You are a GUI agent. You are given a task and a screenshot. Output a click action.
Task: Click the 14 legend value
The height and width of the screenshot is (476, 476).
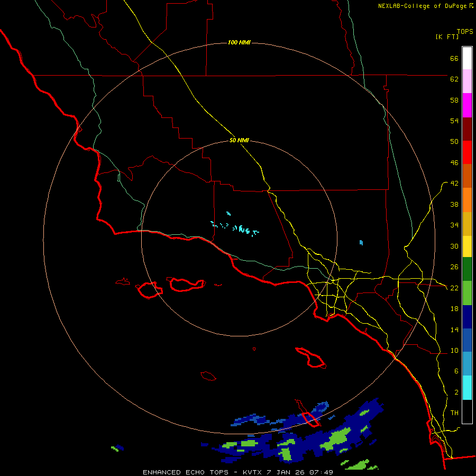pos(454,329)
